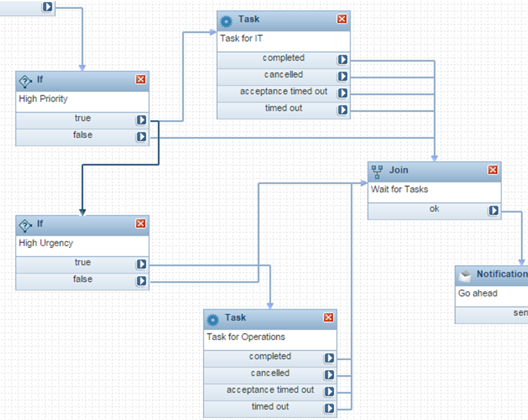Delete the Wait for Tasks Join node
Viewport: 528px width, 420px height.
pos(493,170)
